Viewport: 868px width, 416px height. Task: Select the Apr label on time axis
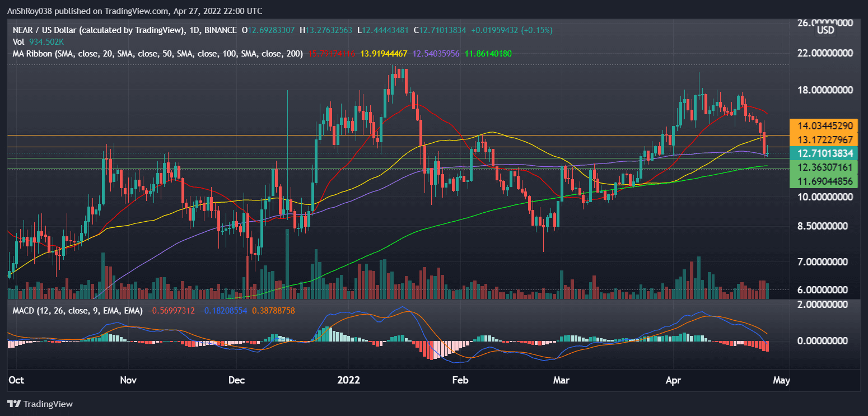pyautogui.click(x=674, y=381)
